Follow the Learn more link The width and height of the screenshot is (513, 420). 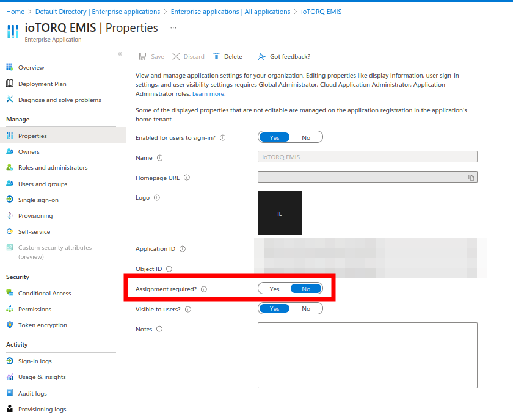coord(209,94)
